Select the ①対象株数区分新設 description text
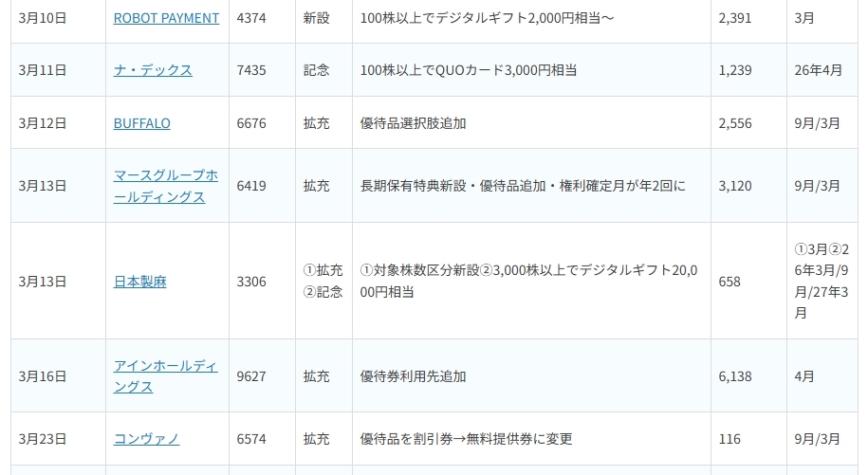The width and height of the screenshot is (868, 475). (x=528, y=281)
